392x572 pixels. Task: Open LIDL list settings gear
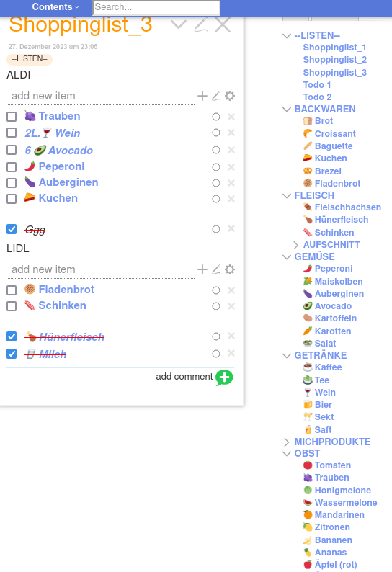(x=230, y=269)
